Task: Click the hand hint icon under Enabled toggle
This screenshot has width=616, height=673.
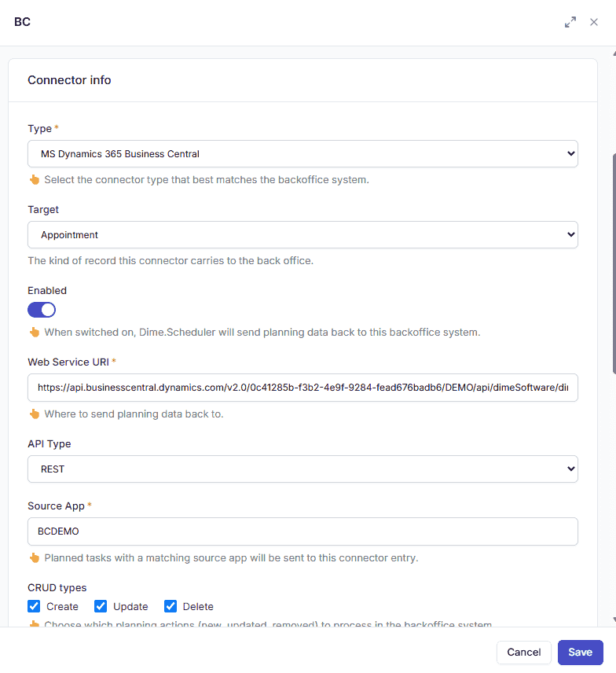Action: click(x=35, y=333)
